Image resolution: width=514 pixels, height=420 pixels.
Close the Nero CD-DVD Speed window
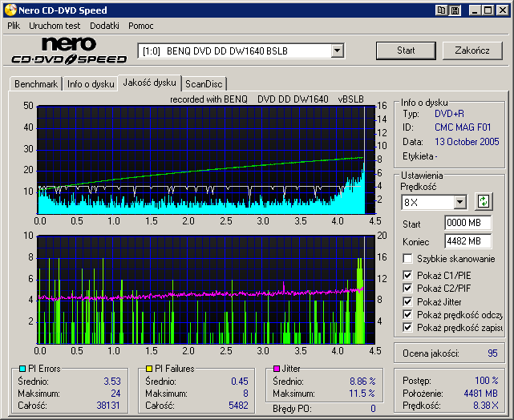[503, 10]
